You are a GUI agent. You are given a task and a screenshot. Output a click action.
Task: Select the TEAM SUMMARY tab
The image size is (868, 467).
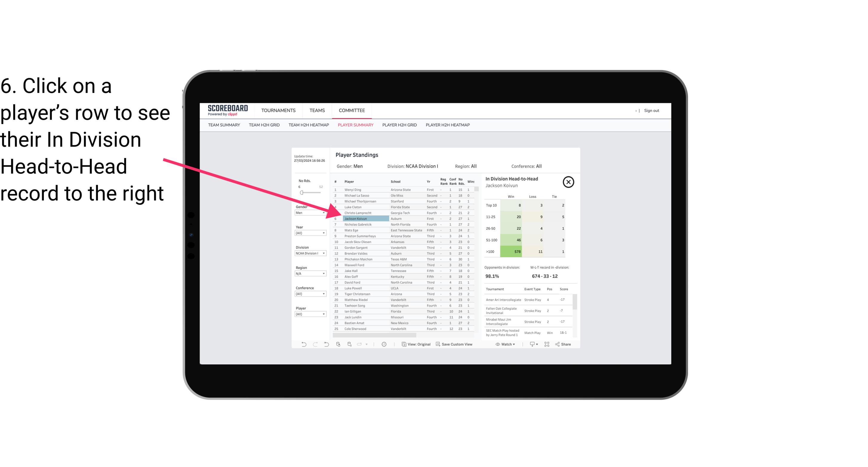224,125
